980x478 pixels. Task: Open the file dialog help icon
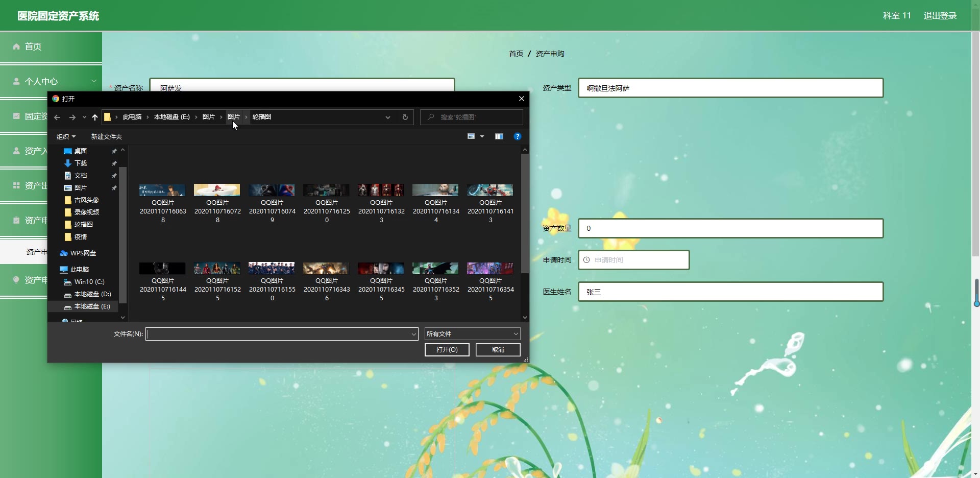(517, 136)
